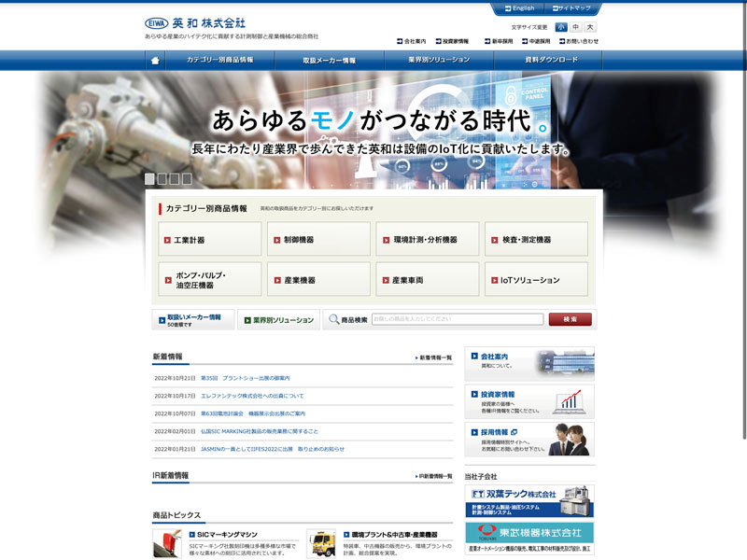Viewport: 747px width, 560px height.
Task: Open the 東武機器株式会社 banner
Action: [529, 537]
